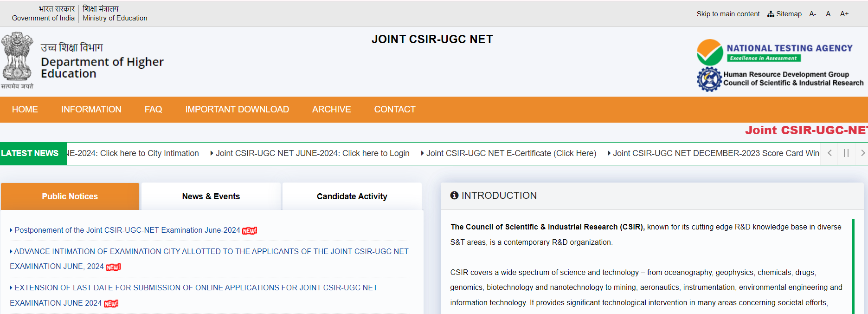Click the Sitemap icon in top bar
The height and width of the screenshot is (314, 868).
tap(771, 14)
